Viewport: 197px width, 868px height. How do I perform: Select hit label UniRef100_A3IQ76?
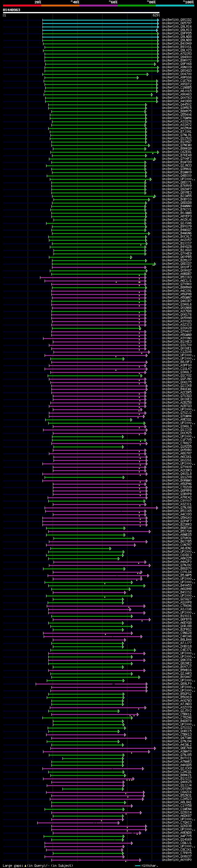pos(177,121)
